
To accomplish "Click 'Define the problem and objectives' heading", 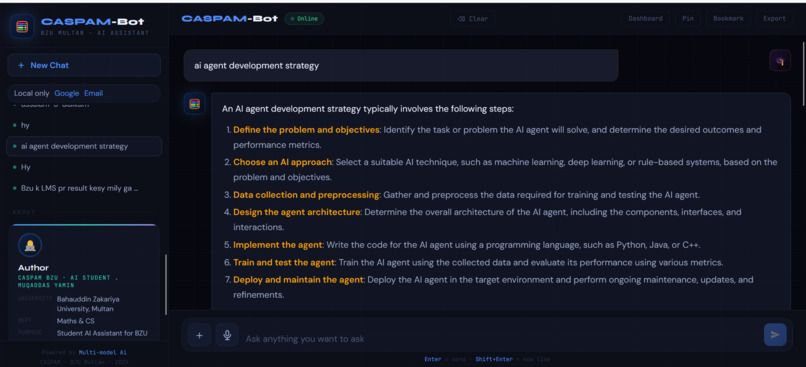I will pyautogui.click(x=306, y=130).
